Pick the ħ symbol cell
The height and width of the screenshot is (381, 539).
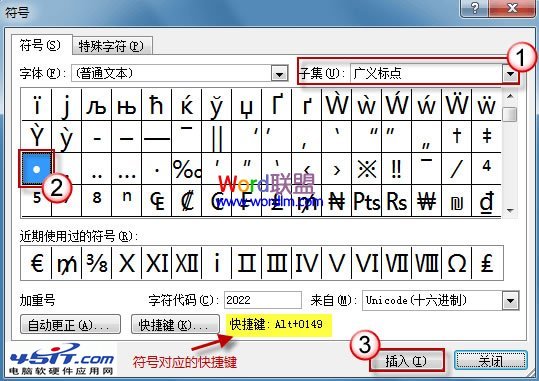156,105
